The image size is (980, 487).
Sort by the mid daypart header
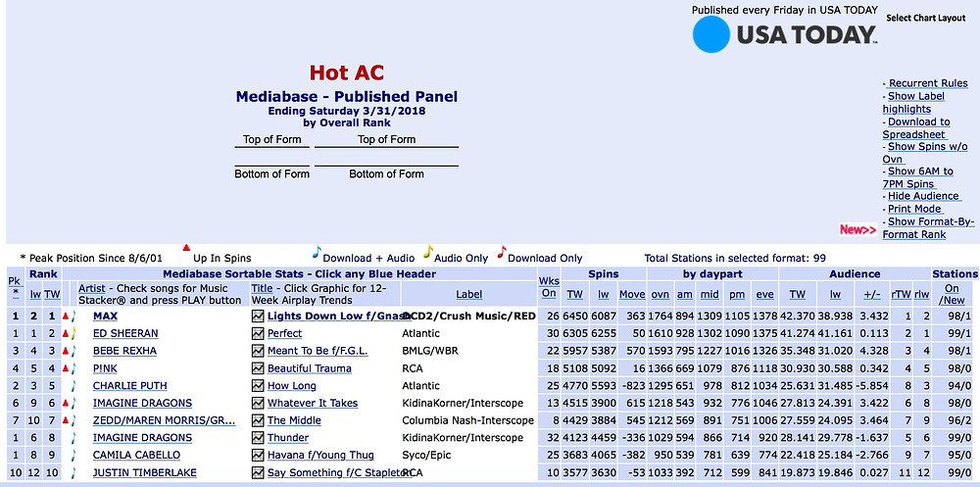tap(710, 294)
